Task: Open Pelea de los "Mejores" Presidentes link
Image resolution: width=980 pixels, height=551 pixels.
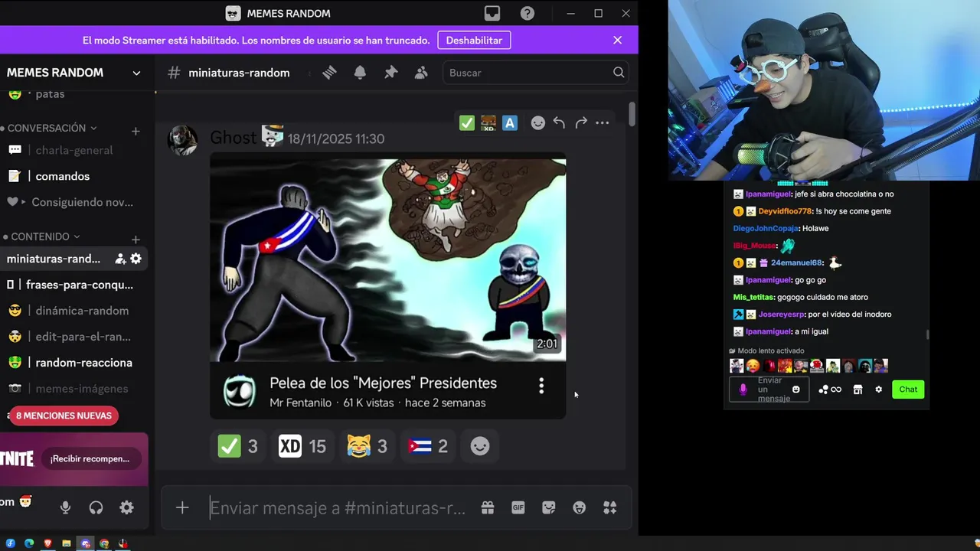Action: [383, 383]
